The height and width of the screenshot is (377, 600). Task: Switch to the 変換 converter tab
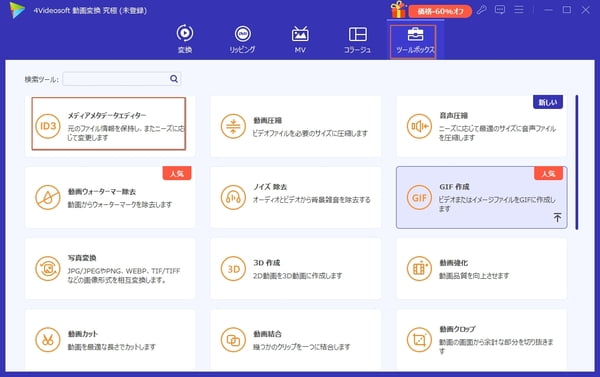[x=185, y=39]
